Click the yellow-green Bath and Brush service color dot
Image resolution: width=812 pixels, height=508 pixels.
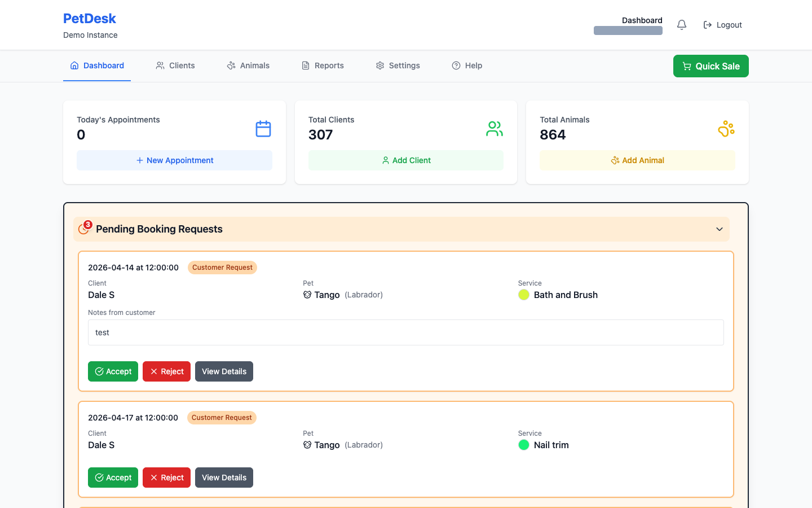tap(524, 295)
